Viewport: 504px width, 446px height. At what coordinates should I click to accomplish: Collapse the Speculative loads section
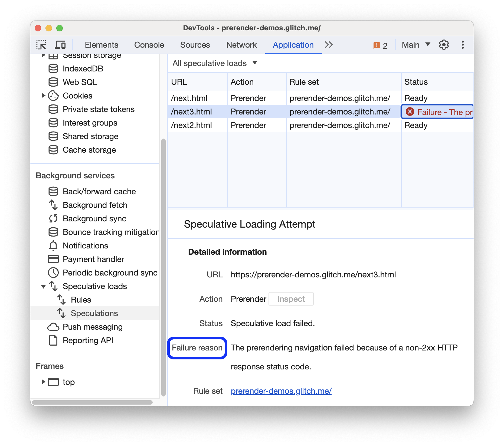43,286
